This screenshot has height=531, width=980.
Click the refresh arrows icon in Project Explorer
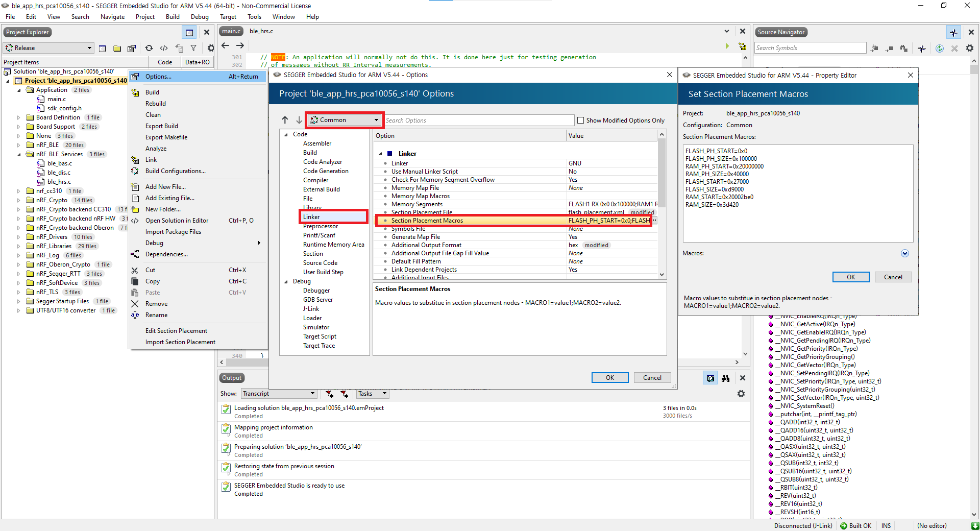point(149,48)
